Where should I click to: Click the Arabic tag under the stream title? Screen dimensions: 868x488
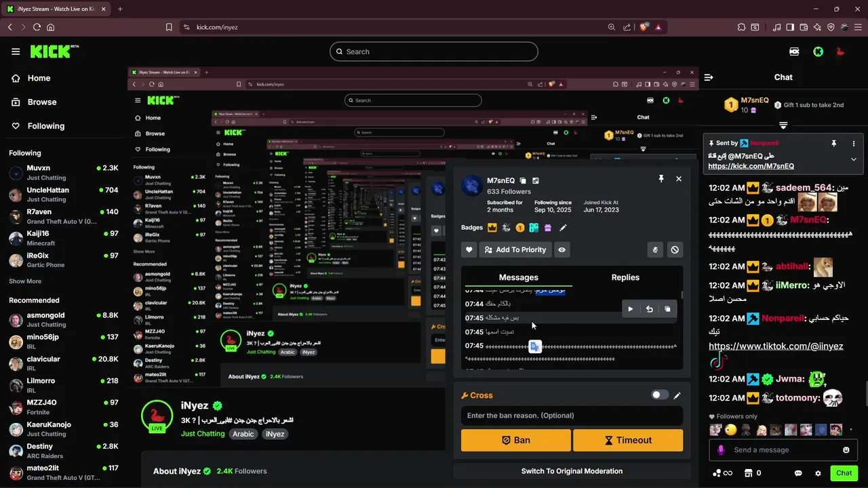(x=243, y=434)
